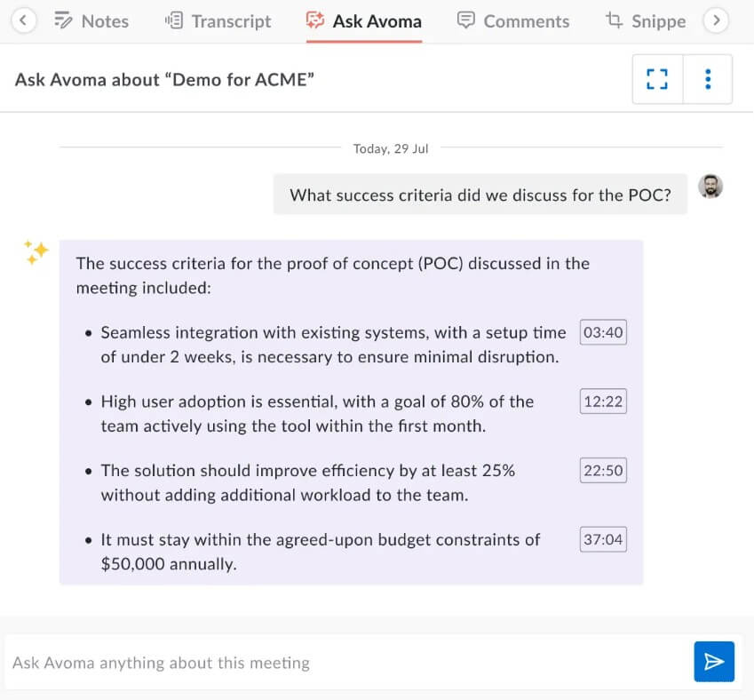Select the Notes tab pencil icon

point(63,20)
